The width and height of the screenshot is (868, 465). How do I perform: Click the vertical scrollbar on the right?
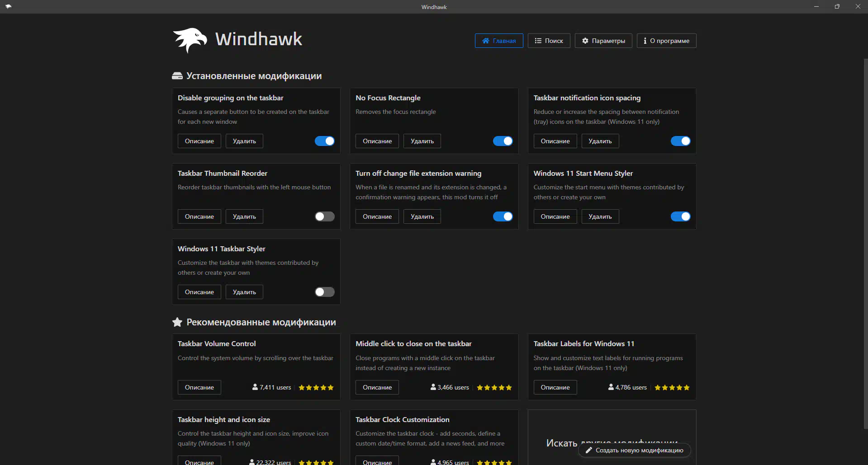[x=865, y=244]
